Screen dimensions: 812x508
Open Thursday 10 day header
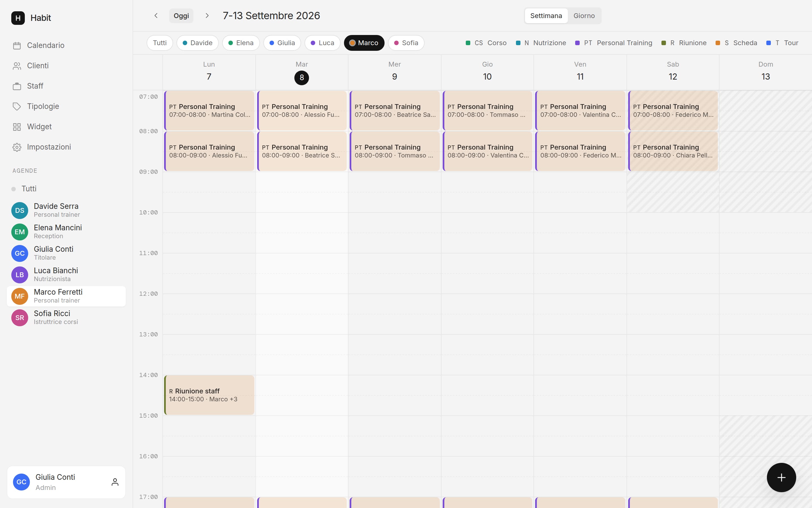(x=487, y=72)
